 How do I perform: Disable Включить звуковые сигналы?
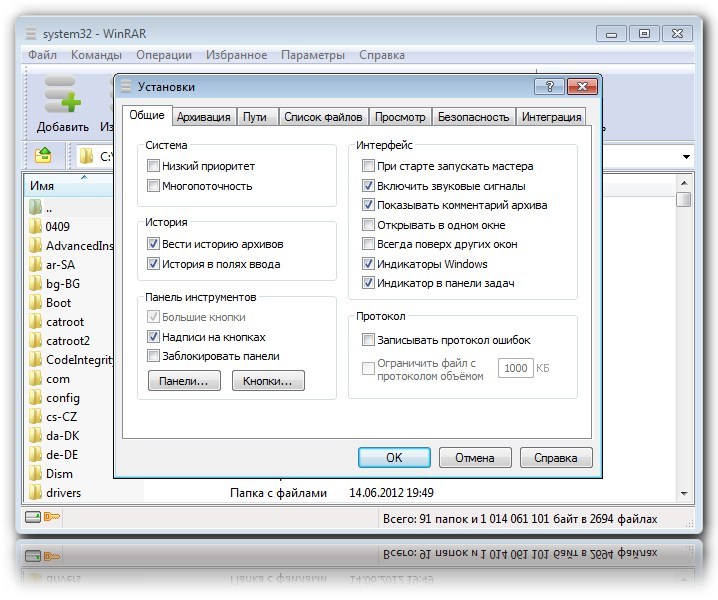pyautogui.click(x=368, y=185)
